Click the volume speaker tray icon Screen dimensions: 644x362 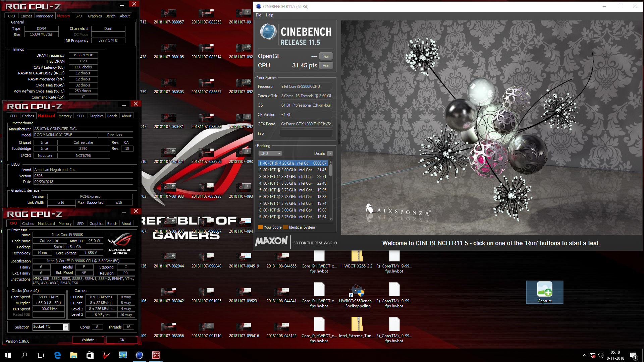(x=601, y=355)
